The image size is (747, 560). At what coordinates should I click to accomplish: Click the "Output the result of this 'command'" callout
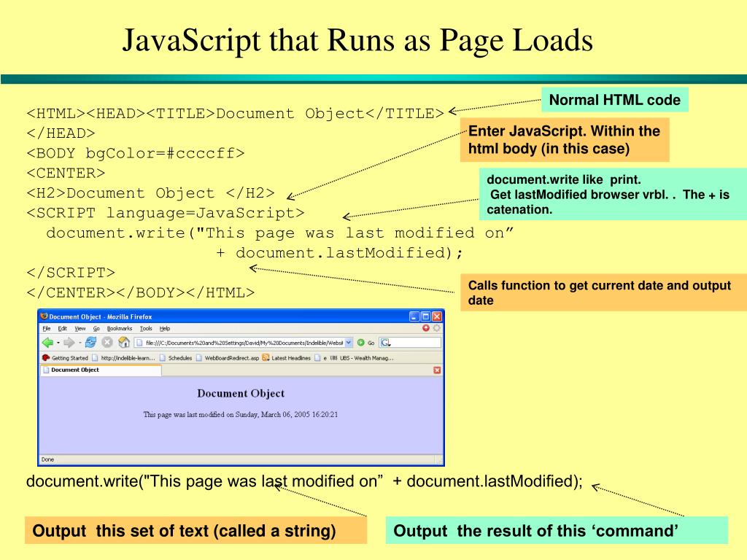click(557, 531)
